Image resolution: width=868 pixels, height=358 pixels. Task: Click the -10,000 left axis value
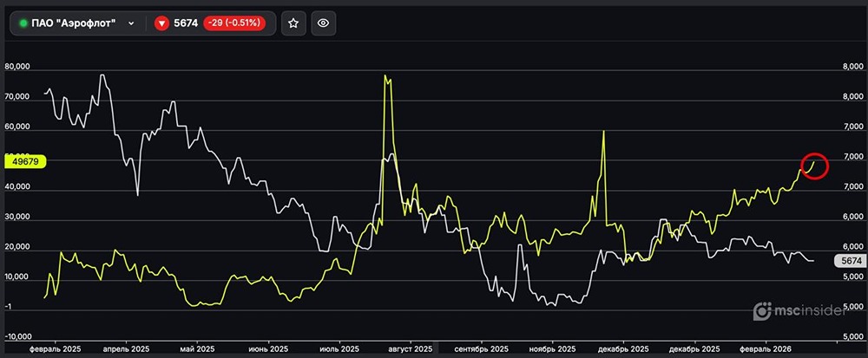click(17, 337)
